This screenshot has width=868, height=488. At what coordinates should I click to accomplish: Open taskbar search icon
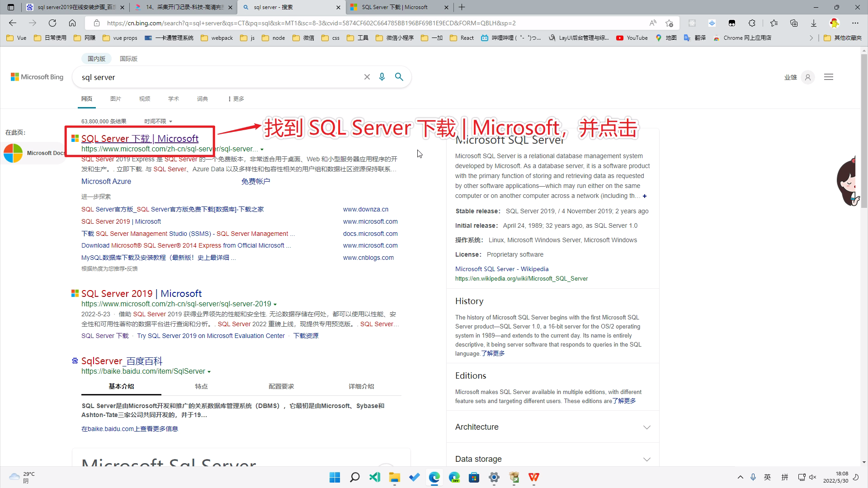click(355, 477)
